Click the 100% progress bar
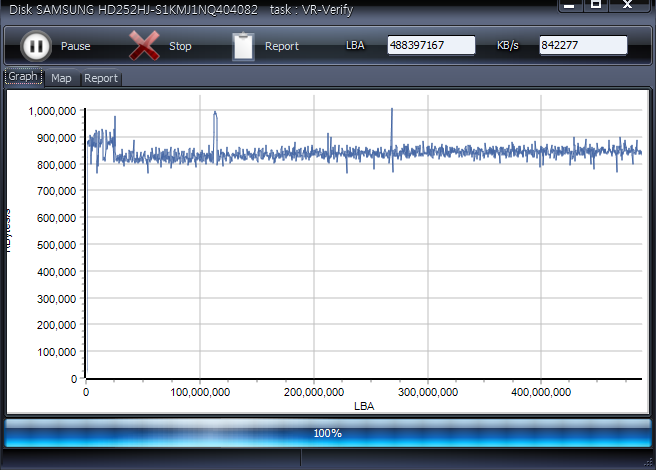Image resolution: width=656 pixels, height=470 pixels. 328,433
